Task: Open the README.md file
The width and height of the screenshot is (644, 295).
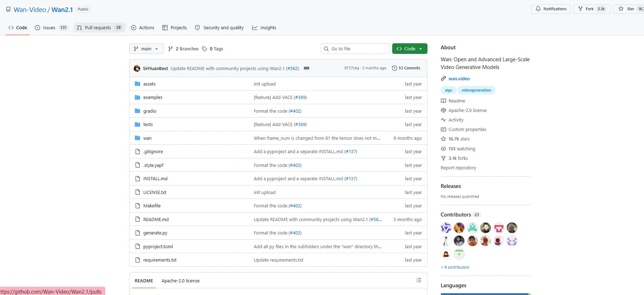Action: coord(156,219)
